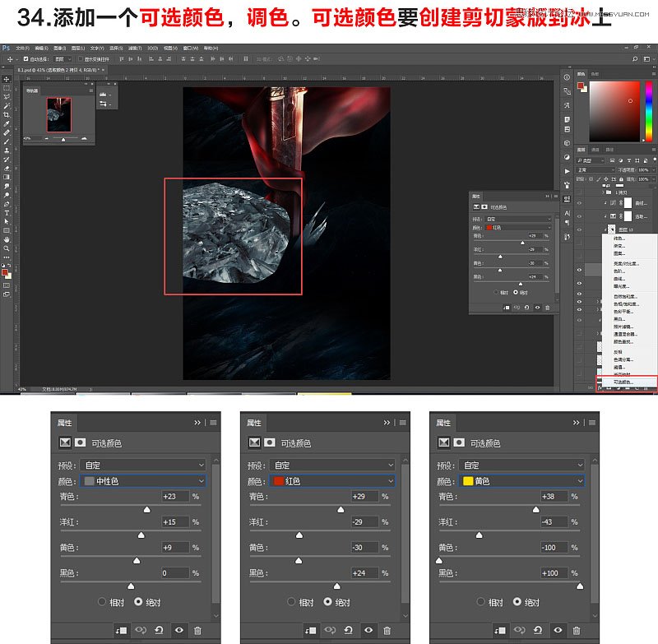Viewport: 658px width, 644px height.
Task: Open the 预设 dropdown in 黄色 panel
Action: click(521, 465)
